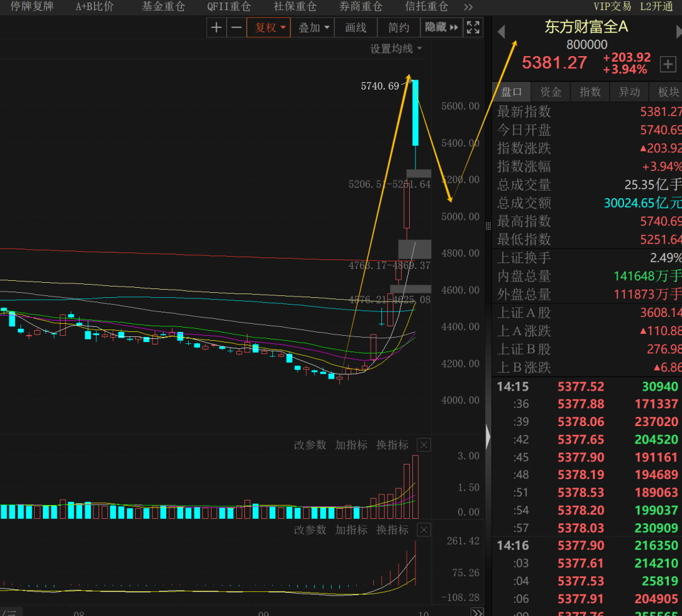Screen dimensions: 682x616
Task: Click the 外盘总量 row
Action: pyautogui.click(x=587, y=294)
